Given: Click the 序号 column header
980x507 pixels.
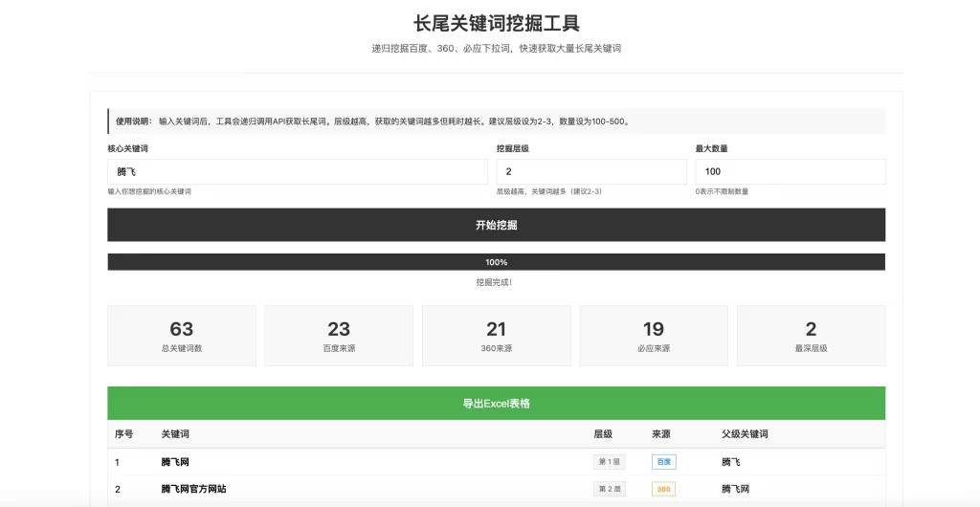Looking at the screenshot, I should [123, 434].
